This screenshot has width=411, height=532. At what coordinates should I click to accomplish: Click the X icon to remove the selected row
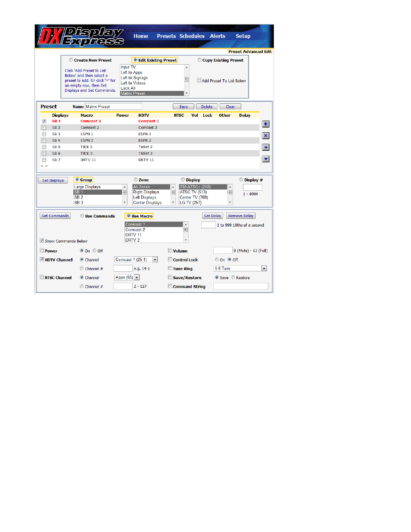tap(266, 136)
